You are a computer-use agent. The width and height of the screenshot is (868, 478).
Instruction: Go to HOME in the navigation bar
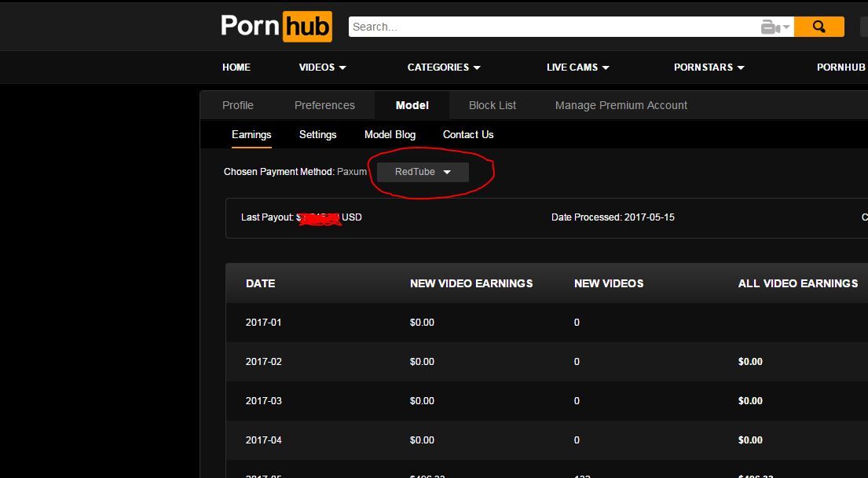click(x=236, y=68)
